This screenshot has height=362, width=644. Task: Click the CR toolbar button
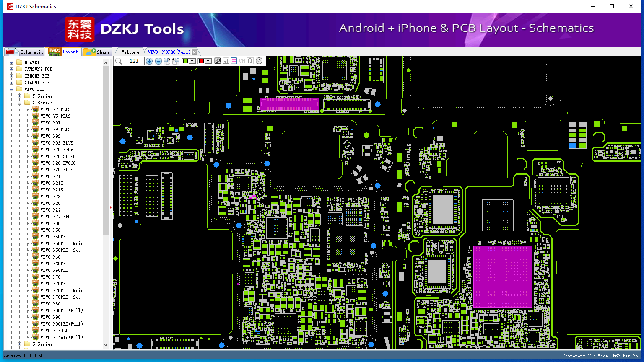[242, 61]
